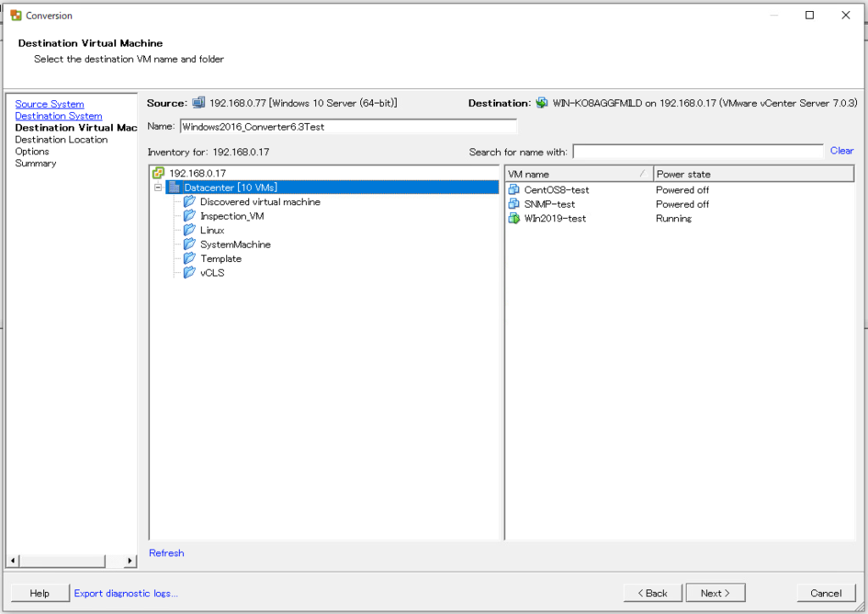
Task: Select the Destination Virtual Machine step
Action: [75, 128]
